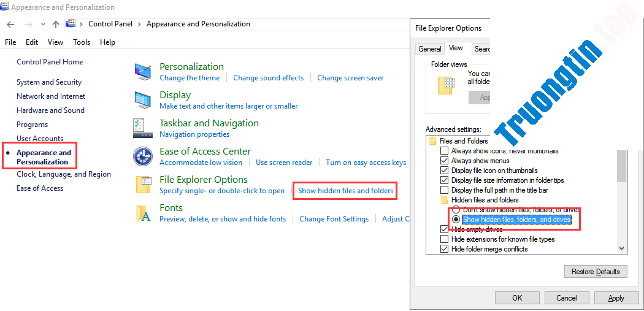Toggle Display the full path in title bar
The width and height of the screenshot is (644, 311).
[x=445, y=190]
